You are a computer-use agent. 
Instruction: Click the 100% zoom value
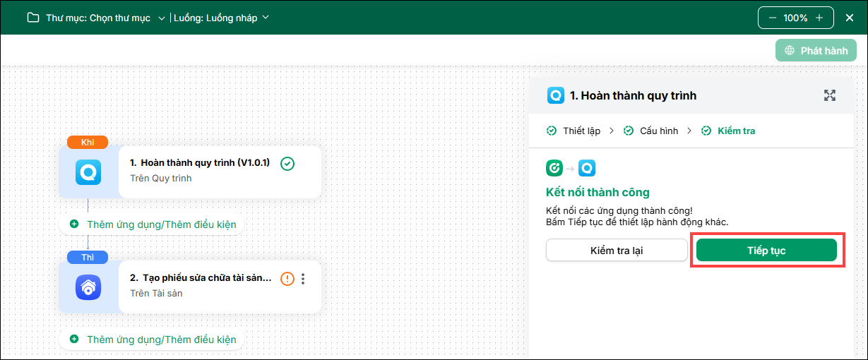click(796, 18)
